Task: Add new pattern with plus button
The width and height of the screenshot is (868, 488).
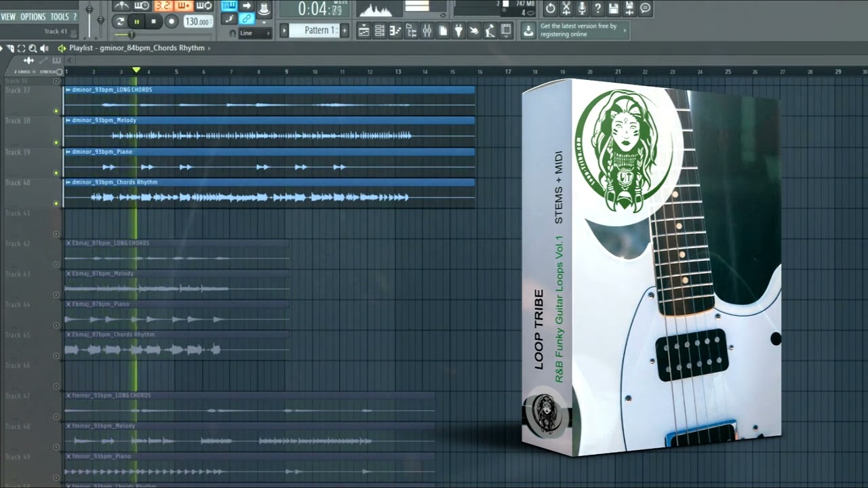Action: point(344,30)
